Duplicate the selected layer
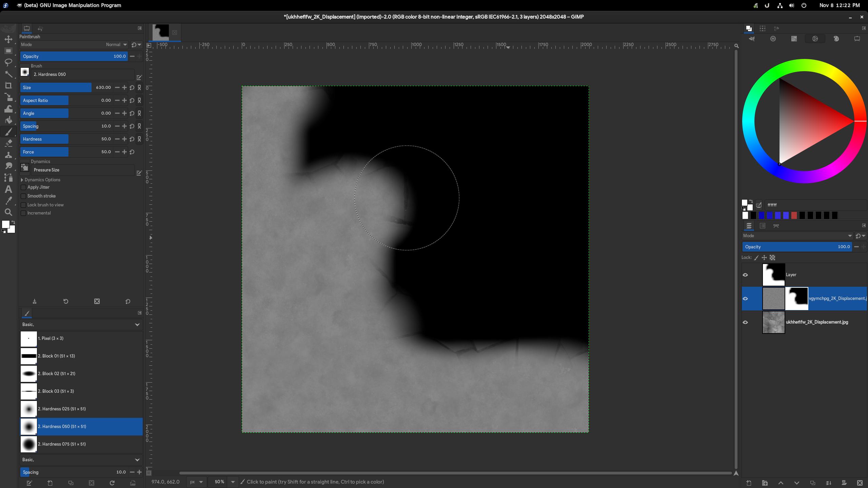Screen dimensions: 868x488 click(x=812, y=483)
